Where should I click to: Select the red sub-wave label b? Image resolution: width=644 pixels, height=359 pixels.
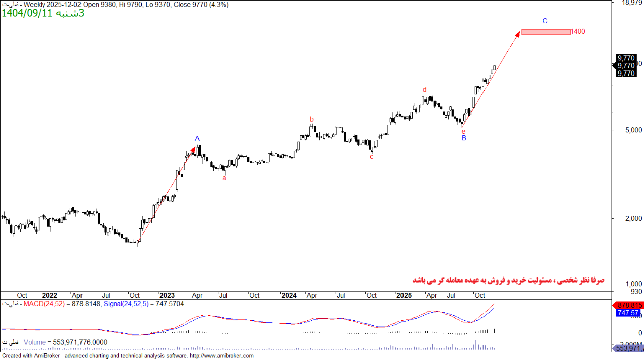[x=312, y=119]
